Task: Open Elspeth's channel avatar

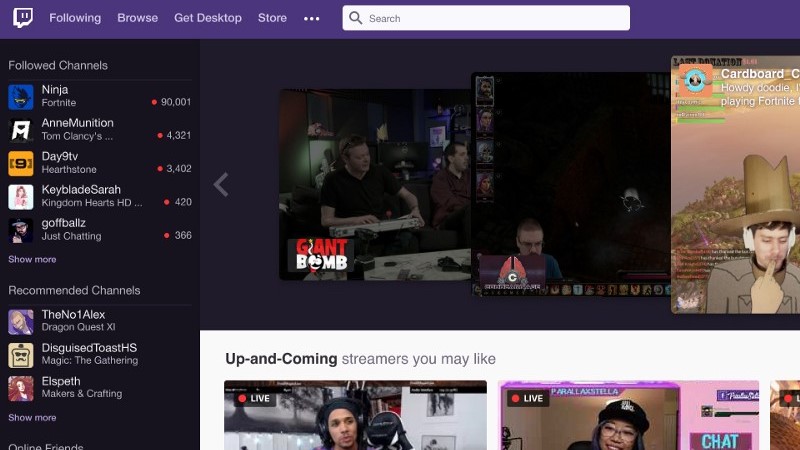Action: 21,388
